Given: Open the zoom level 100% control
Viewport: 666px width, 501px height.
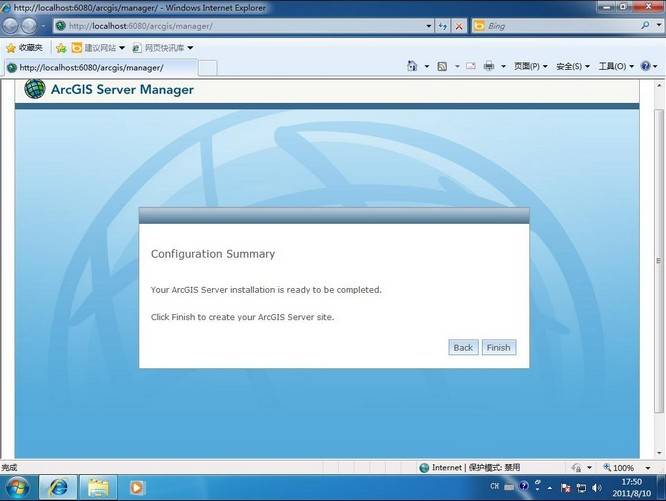Looking at the screenshot, I should [619, 467].
